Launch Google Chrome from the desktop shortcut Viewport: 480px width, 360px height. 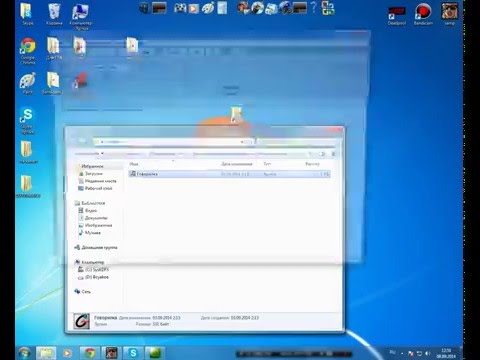(28, 51)
